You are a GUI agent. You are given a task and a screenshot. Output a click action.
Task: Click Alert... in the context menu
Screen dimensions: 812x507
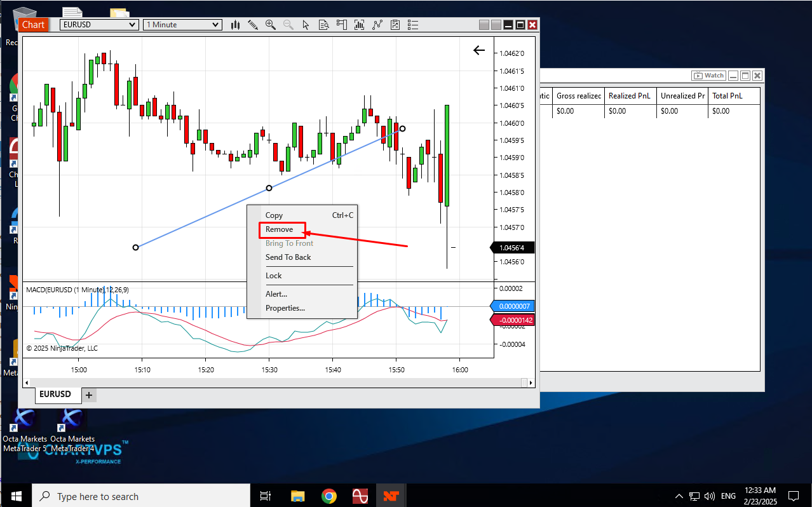(x=276, y=294)
